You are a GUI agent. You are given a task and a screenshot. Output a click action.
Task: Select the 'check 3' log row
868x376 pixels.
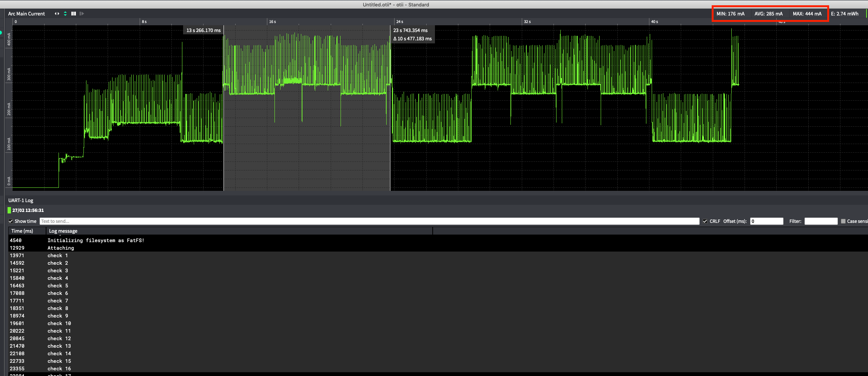[x=438, y=270]
